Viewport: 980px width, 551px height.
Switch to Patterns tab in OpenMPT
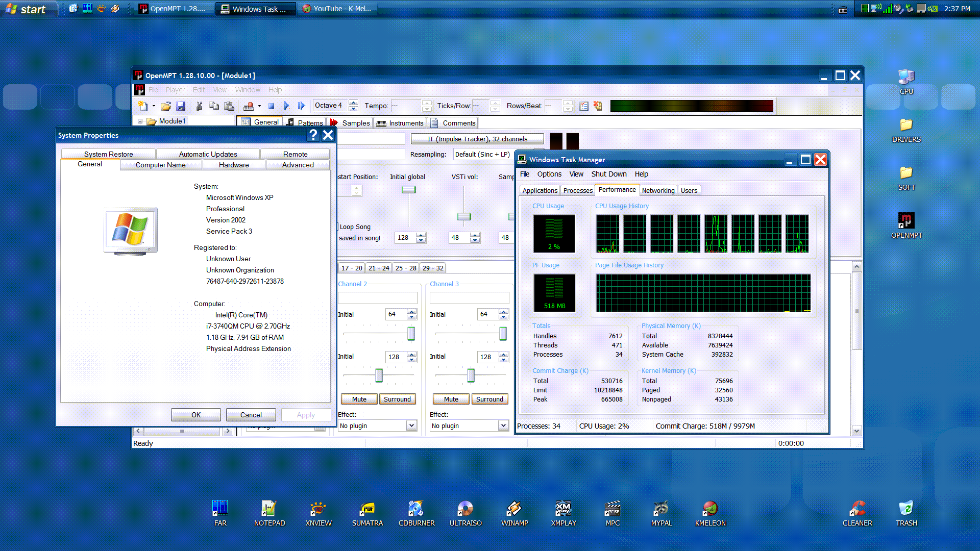pyautogui.click(x=305, y=123)
